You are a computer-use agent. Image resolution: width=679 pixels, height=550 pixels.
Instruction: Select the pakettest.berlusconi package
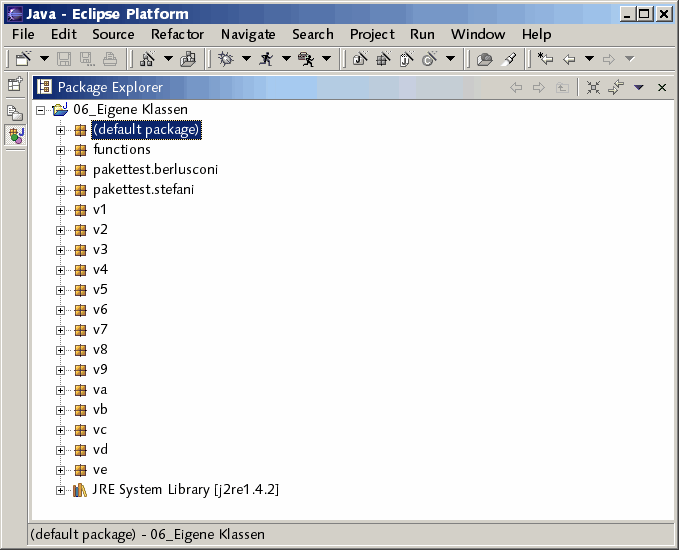[155, 170]
